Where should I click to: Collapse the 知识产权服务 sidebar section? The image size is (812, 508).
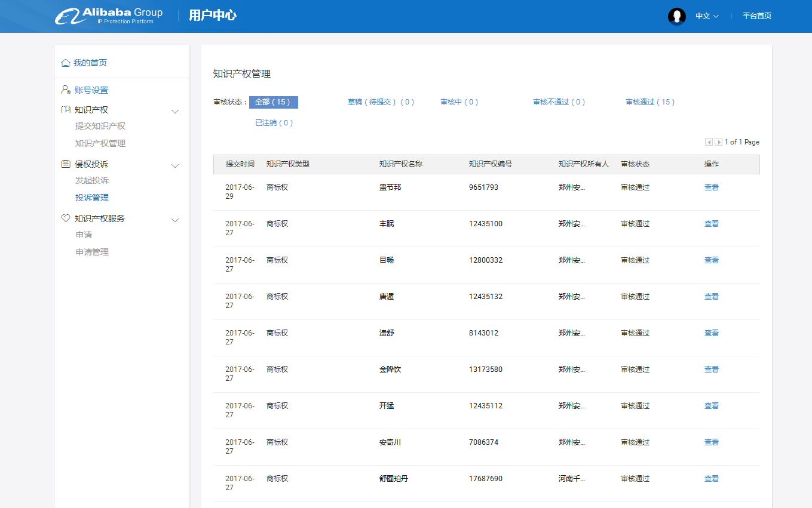(x=175, y=220)
